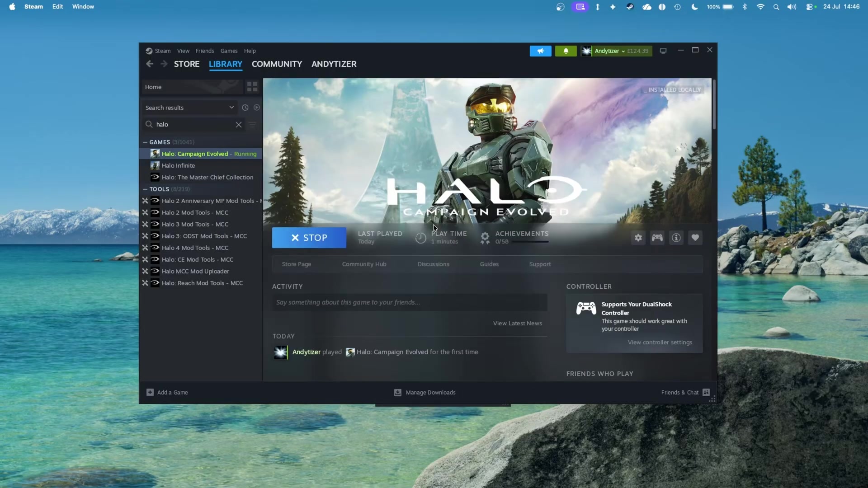Collapse the GAMES category
This screenshot has width=868, height=488.
(145, 142)
